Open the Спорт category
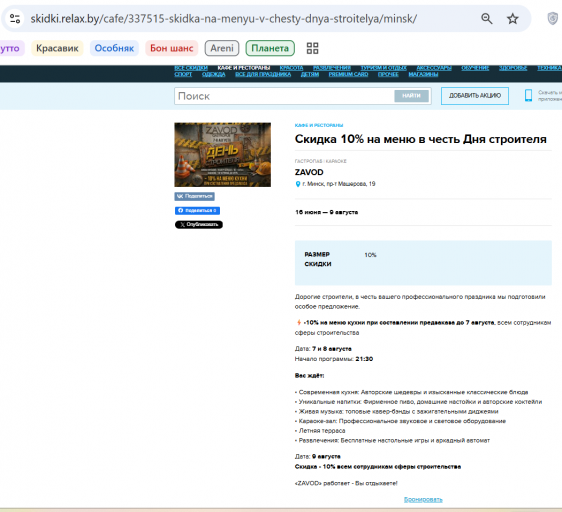562x512 pixels. pos(183,74)
